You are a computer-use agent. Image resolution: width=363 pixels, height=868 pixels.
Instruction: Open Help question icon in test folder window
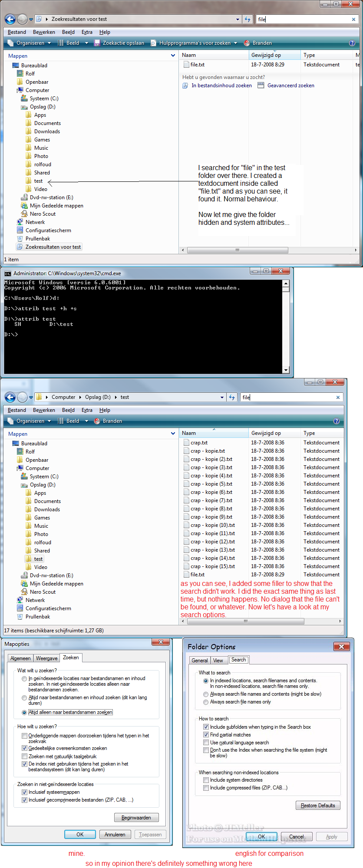336,421
